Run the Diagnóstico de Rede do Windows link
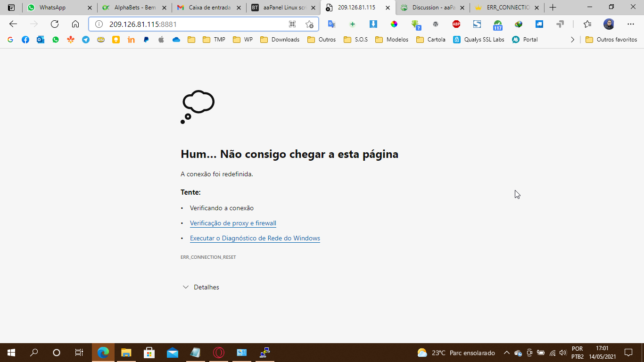This screenshot has width=644, height=362. click(255, 238)
